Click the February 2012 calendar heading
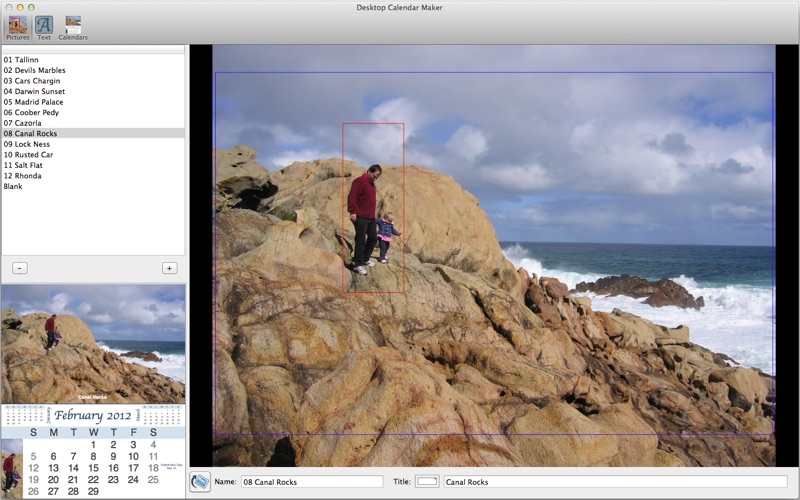The image size is (800, 500). coord(93,415)
